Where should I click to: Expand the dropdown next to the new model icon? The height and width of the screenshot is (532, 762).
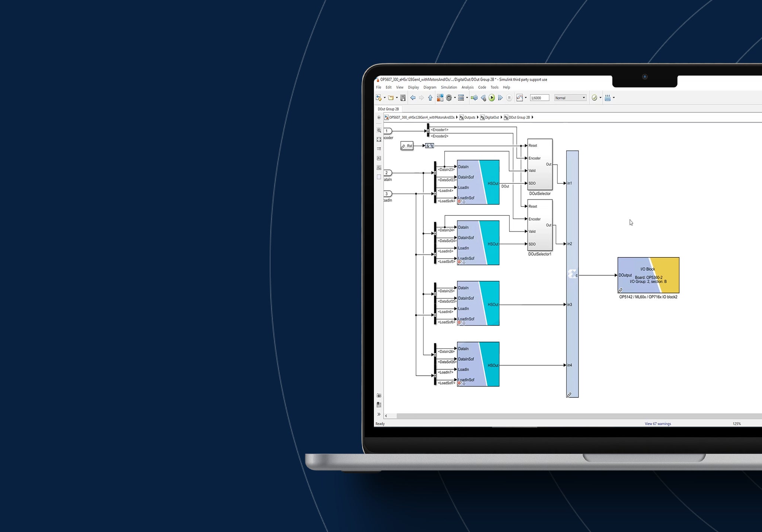pos(384,97)
